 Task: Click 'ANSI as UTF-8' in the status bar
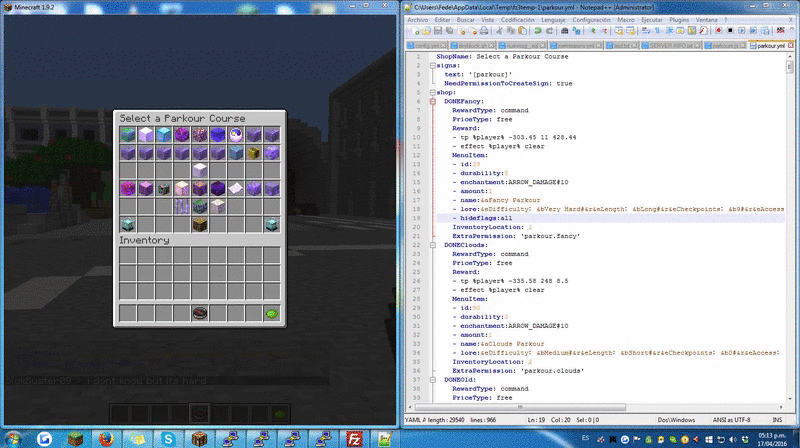tap(731, 420)
